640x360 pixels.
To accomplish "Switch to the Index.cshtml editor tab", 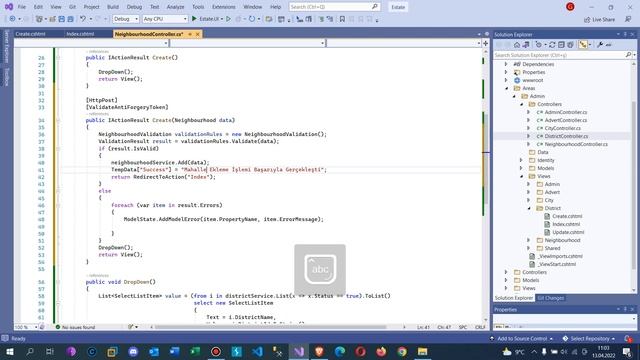I will pyautogui.click(x=80, y=34).
